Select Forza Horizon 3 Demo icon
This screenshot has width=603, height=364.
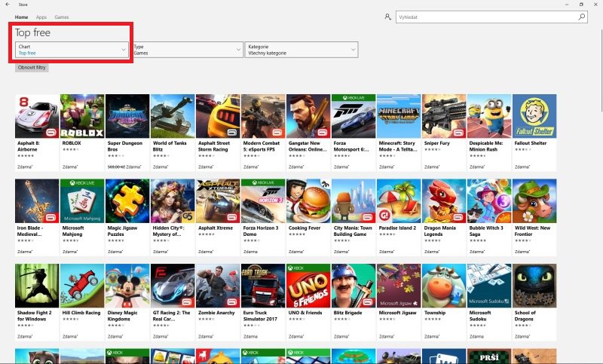263,200
